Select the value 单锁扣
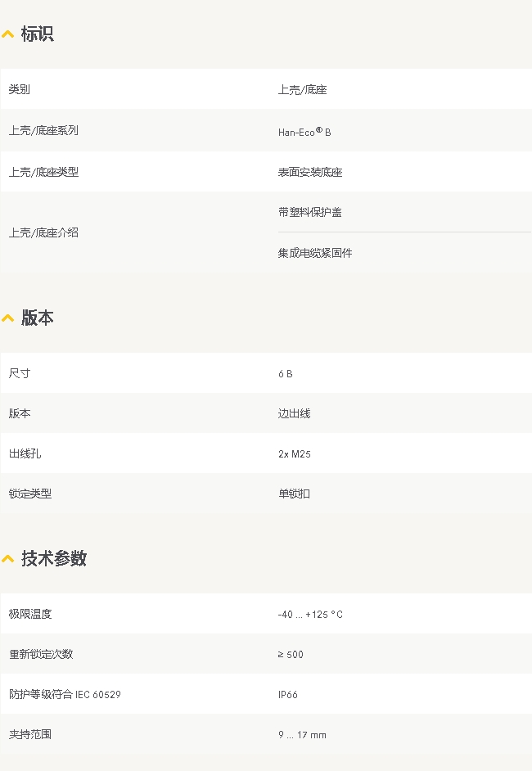Viewport: 532px width, 771px height. pos(294,494)
